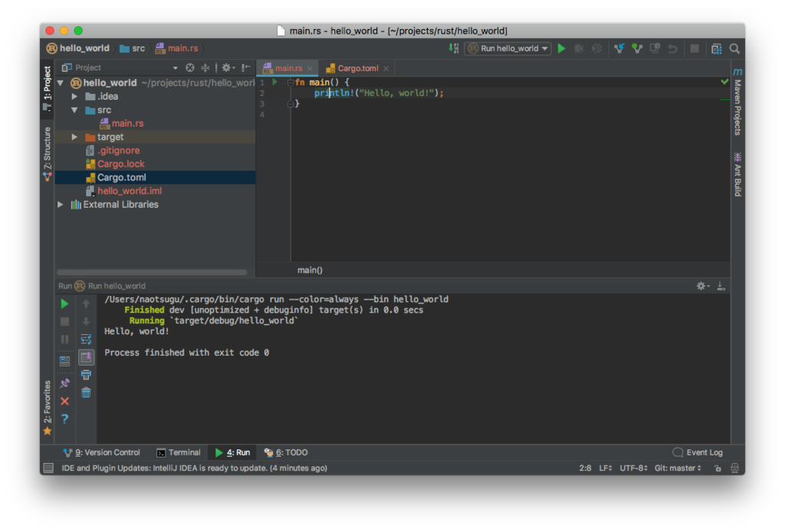Open the Terminal tool window
This screenshot has height=532, width=785.
pos(178,452)
